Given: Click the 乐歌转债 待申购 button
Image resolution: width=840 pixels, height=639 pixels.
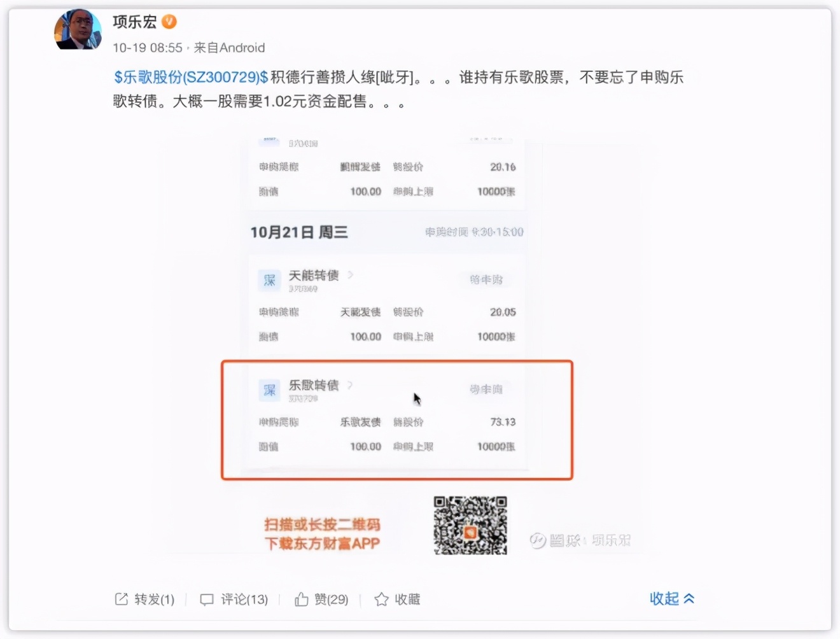Looking at the screenshot, I should 486,389.
